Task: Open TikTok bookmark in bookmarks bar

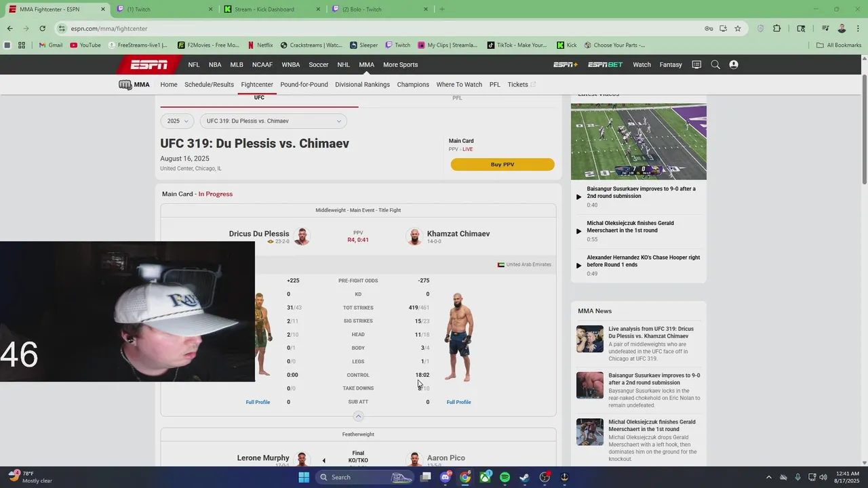Action: pos(517,45)
